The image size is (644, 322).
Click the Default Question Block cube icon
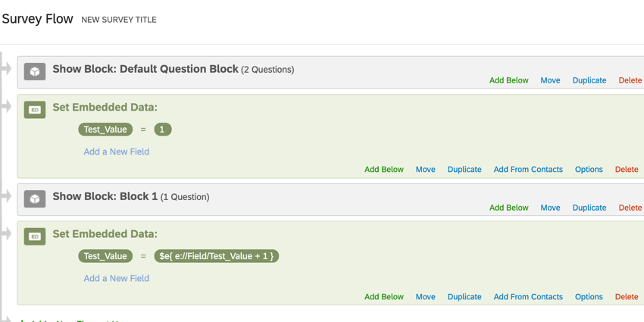35,71
